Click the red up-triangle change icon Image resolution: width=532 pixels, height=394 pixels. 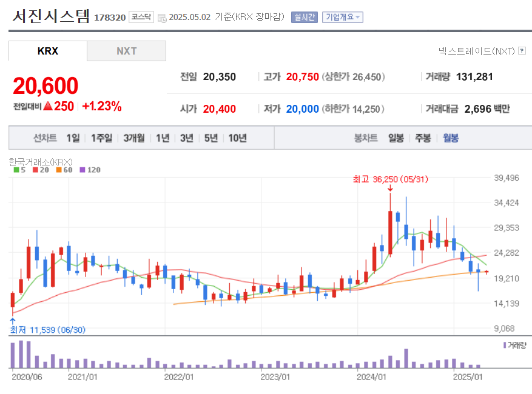(x=48, y=106)
